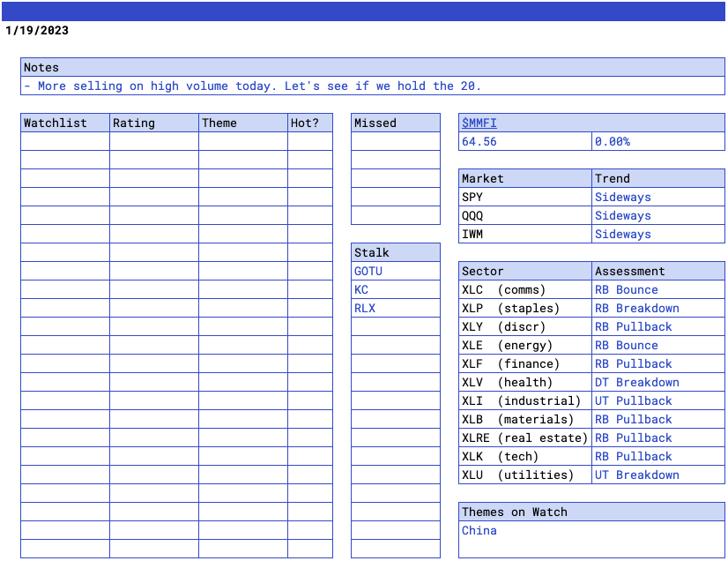728x561 pixels.
Task: Select the 64.56 value cell
Action: (x=525, y=141)
